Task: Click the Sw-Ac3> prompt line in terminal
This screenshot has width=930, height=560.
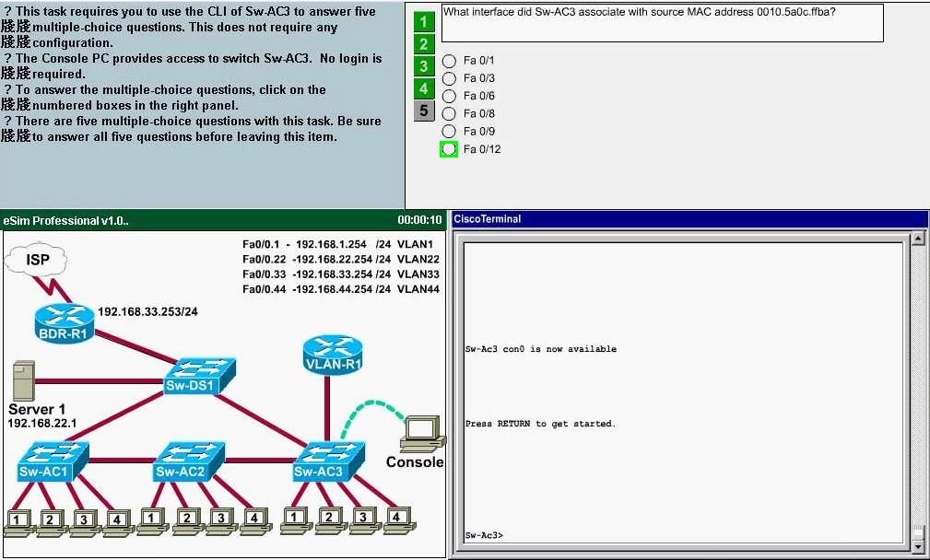Action: click(484, 535)
